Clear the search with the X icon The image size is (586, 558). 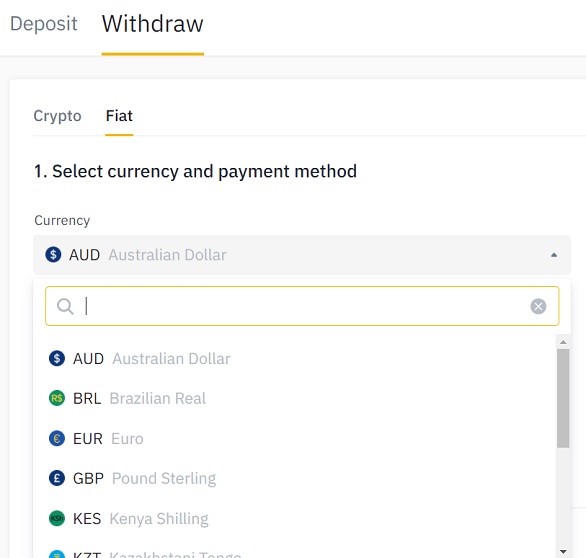(538, 306)
